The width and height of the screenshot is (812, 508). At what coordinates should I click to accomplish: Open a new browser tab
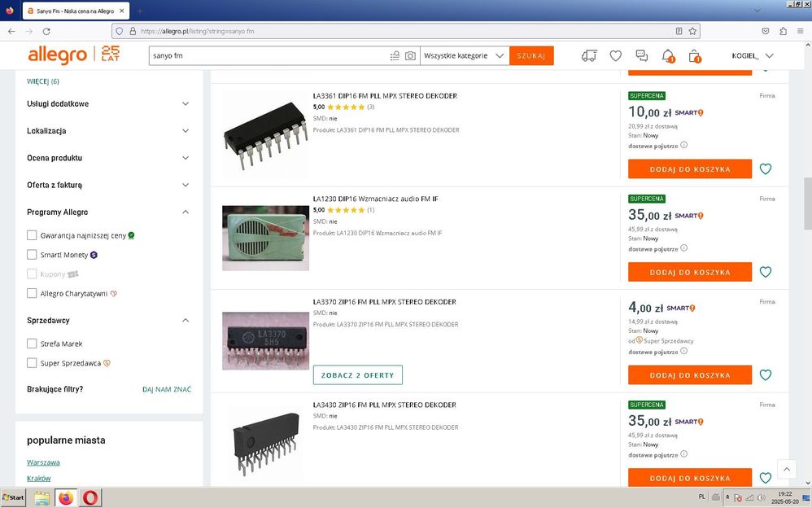140,11
